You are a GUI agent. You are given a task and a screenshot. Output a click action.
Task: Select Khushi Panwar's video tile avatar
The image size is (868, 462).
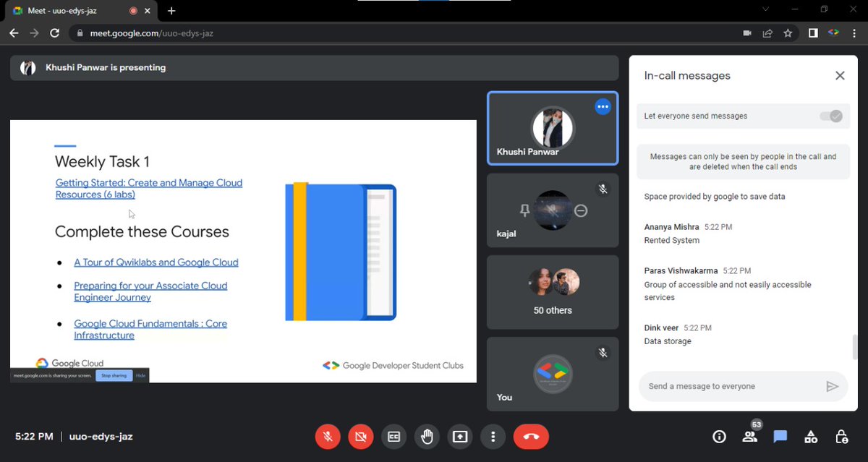coord(553,128)
